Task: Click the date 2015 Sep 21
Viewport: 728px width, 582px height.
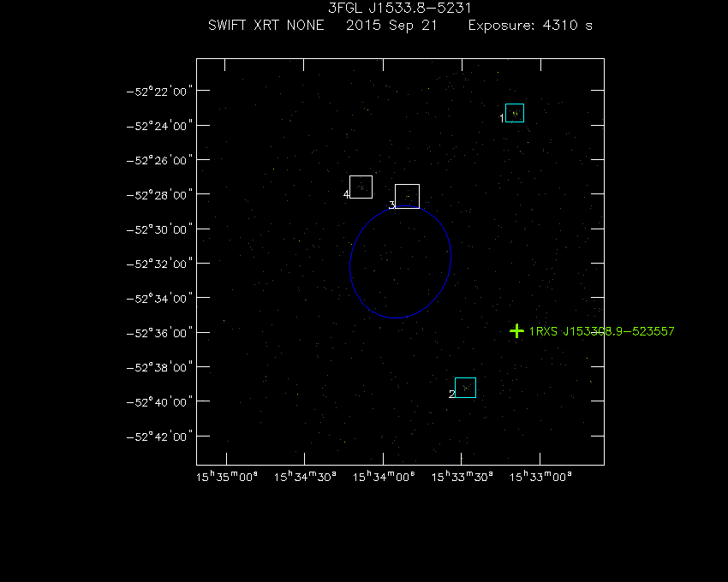Action: (x=391, y=25)
